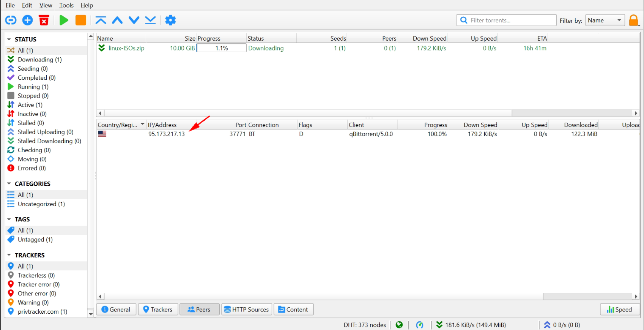644x330 pixels.
Task: Stop torrents with orange square icon
Action: 81,20
